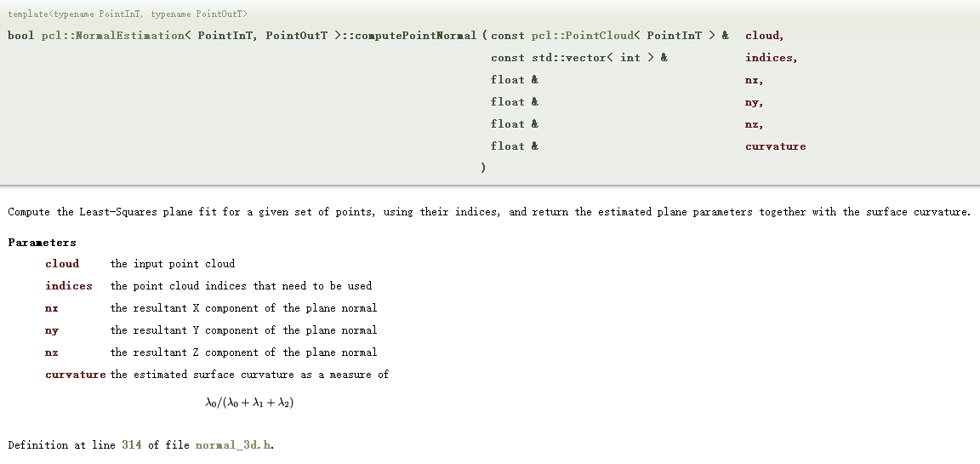Open the pcl::NormalEstimation class link

coord(112,36)
